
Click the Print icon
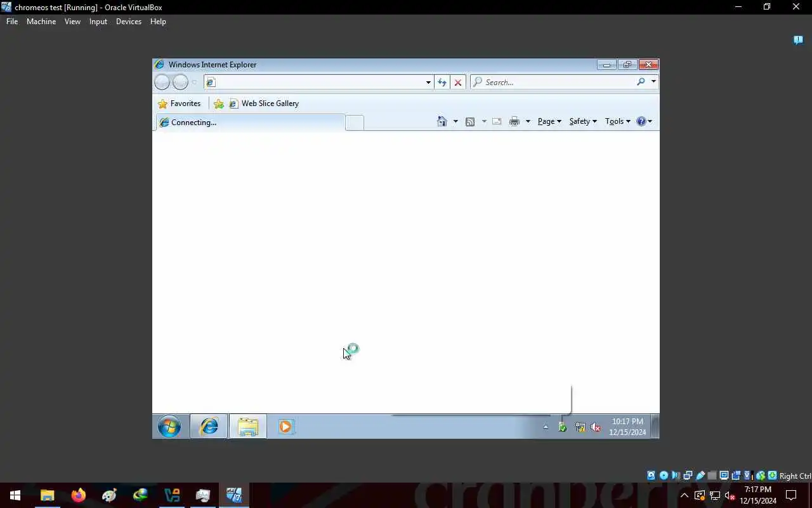tap(514, 121)
